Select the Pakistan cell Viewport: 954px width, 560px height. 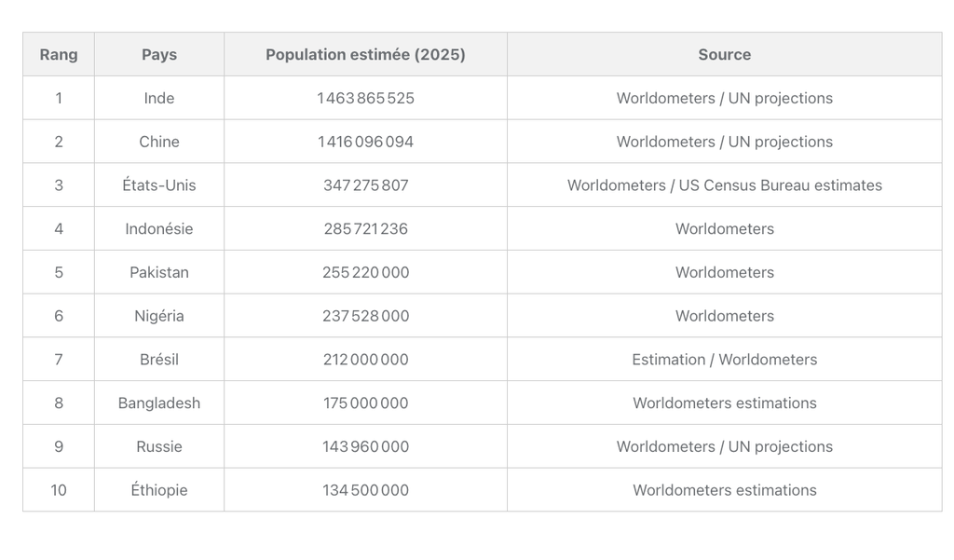click(x=158, y=272)
